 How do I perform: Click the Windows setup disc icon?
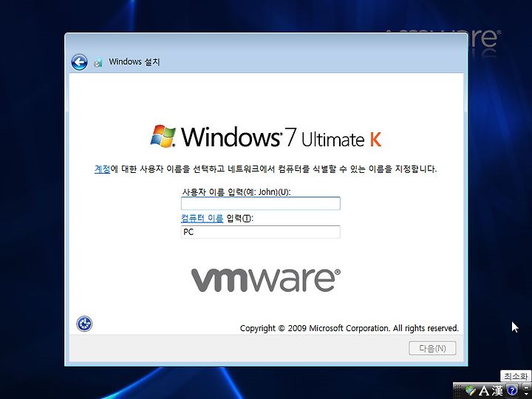98,63
